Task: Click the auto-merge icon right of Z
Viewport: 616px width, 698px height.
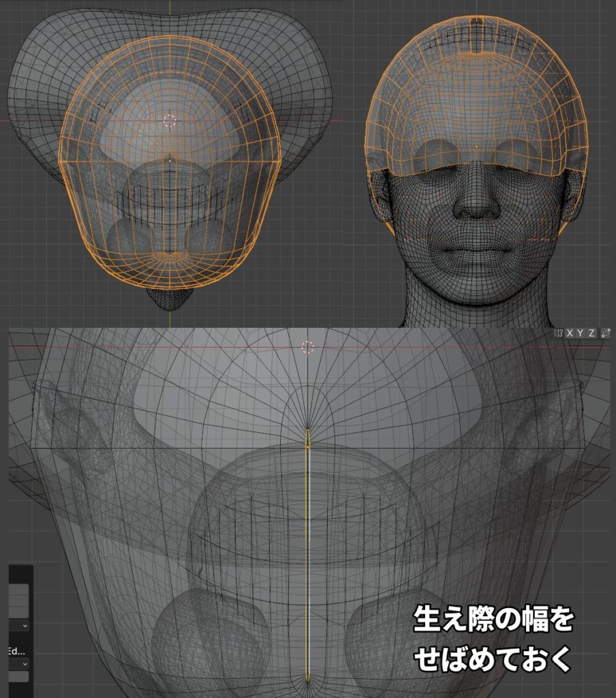Action: tap(604, 333)
